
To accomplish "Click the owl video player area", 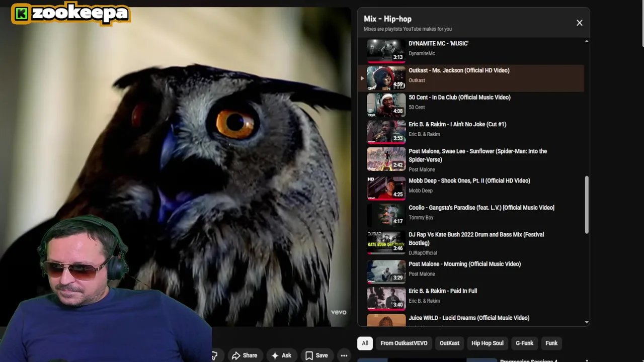I will pyautogui.click(x=175, y=167).
